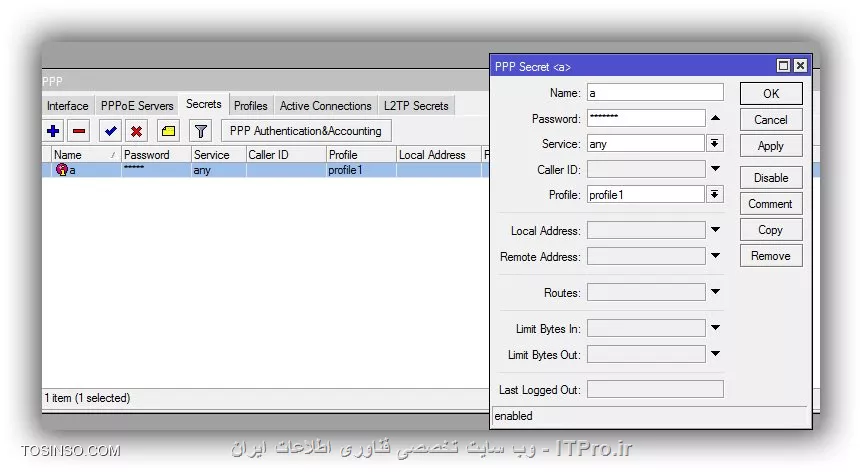View the Active Connections tab
The width and height of the screenshot is (862, 472).
325,105
